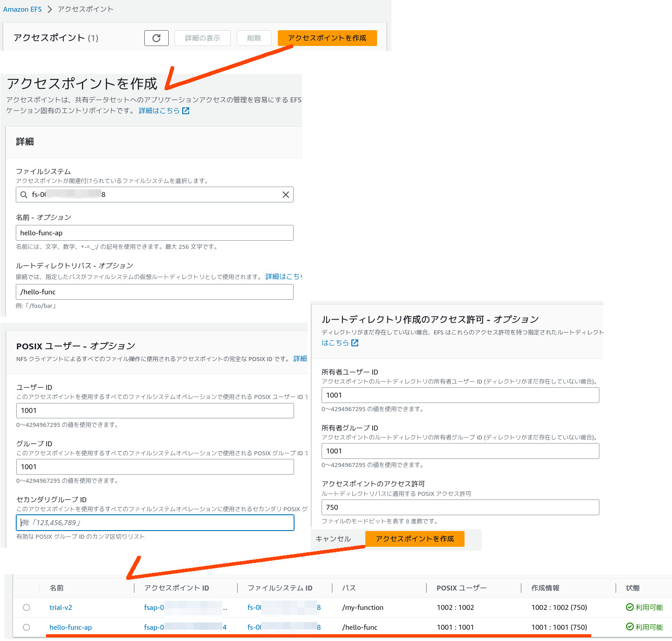The height and width of the screenshot is (641, 672).
Task: Click the 1001 : 1001 (750) creation info cell
Action: pyautogui.click(x=559, y=627)
